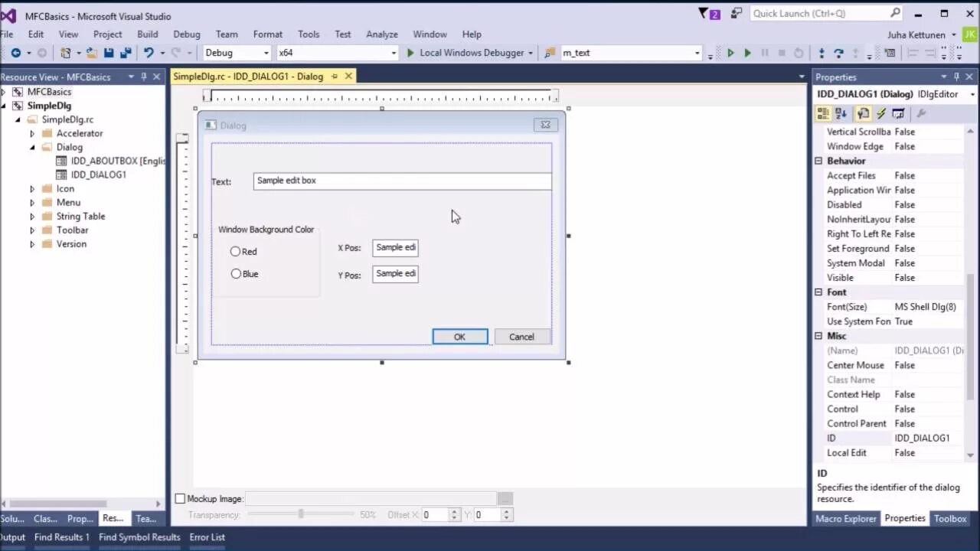Viewport: 980px width, 551px height.
Task: Switch to the Toolbox tab
Action: pos(950,518)
